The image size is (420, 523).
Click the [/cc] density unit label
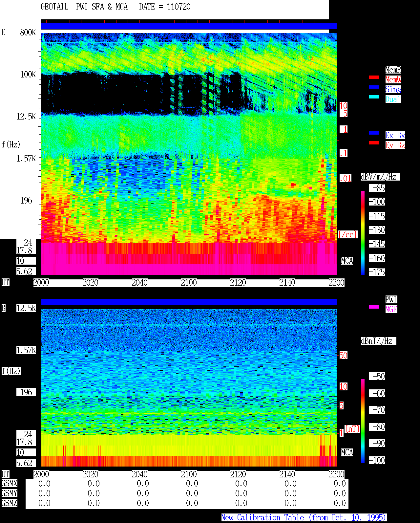coord(347,234)
